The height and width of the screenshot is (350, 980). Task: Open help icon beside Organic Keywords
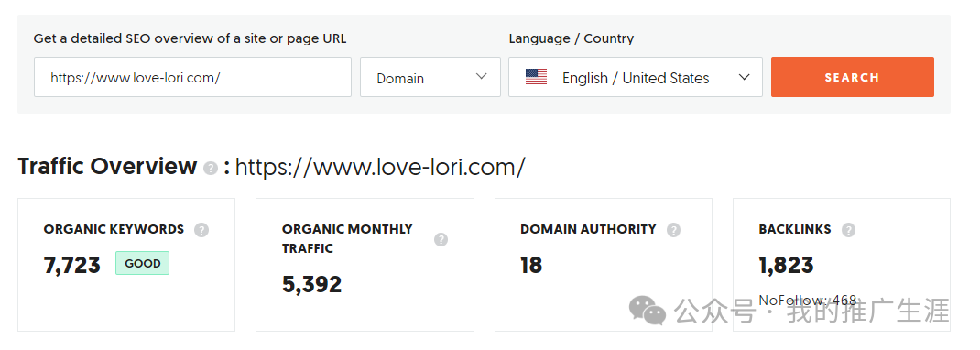(201, 230)
